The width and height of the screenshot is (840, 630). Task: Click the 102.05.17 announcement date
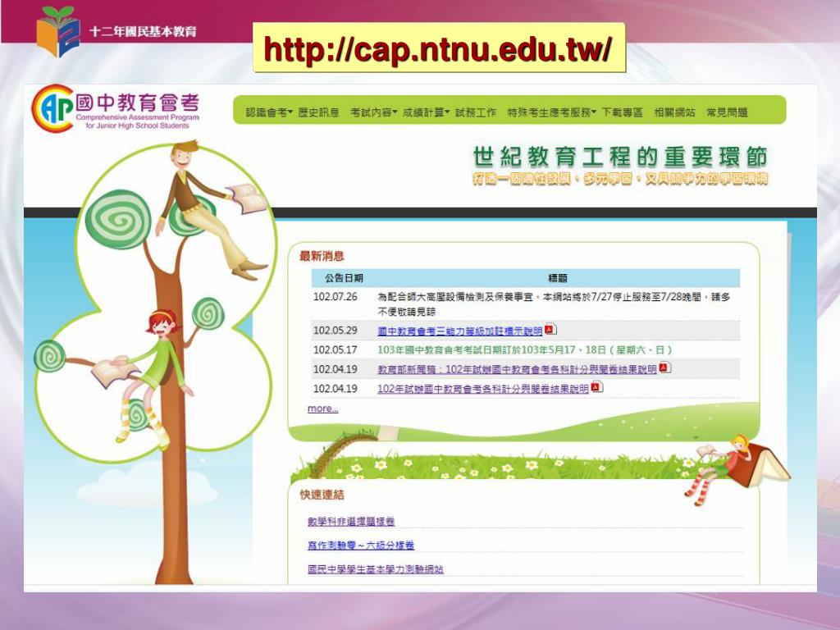[336, 349]
